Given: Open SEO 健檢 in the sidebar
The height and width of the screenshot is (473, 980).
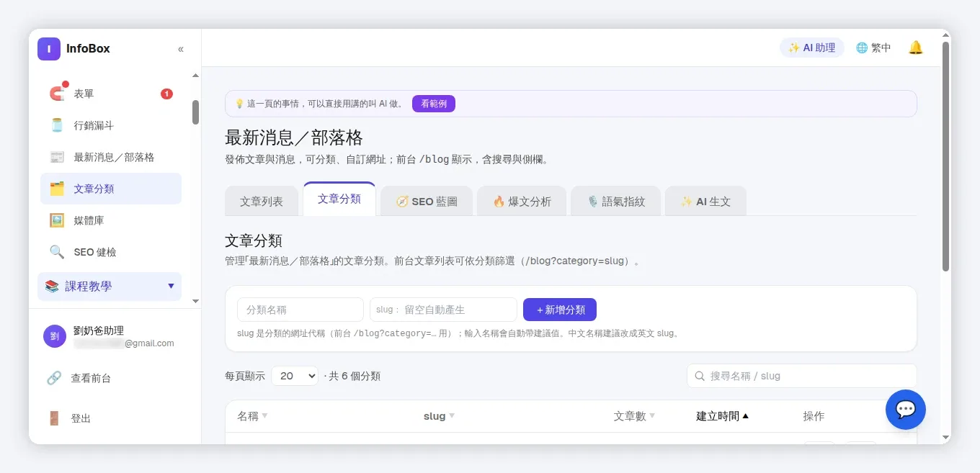Looking at the screenshot, I should (111, 252).
